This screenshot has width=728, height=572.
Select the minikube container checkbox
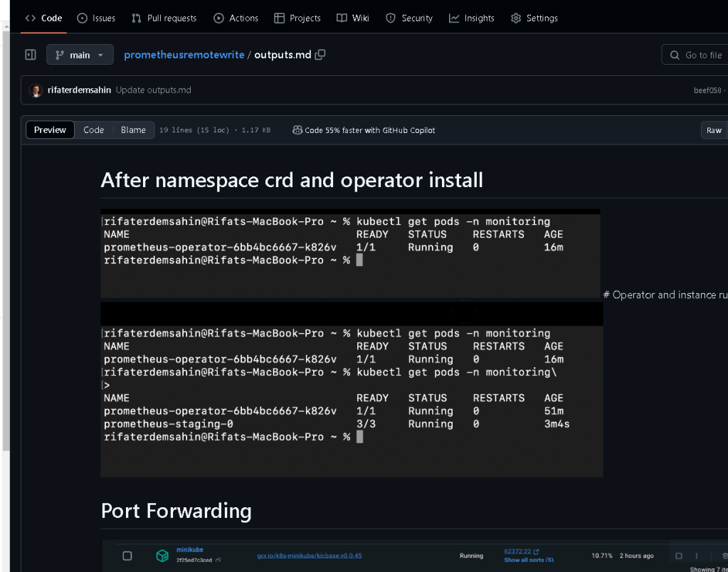click(127, 556)
